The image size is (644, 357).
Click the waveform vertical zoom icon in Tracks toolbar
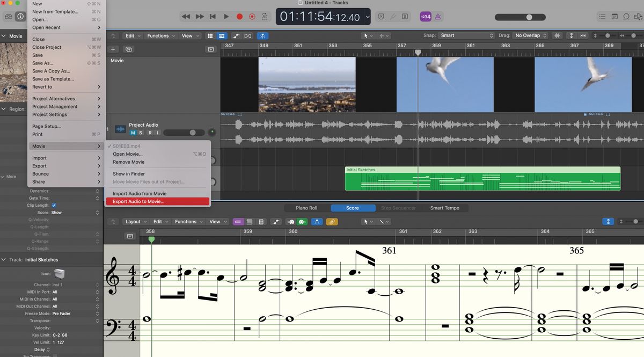pos(557,36)
